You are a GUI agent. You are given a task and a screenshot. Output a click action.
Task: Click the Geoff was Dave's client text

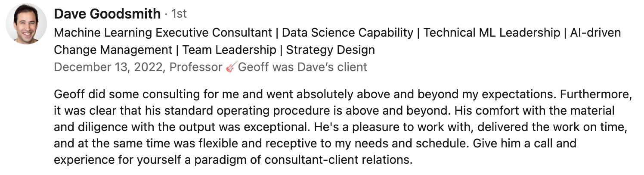[x=303, y=67]
